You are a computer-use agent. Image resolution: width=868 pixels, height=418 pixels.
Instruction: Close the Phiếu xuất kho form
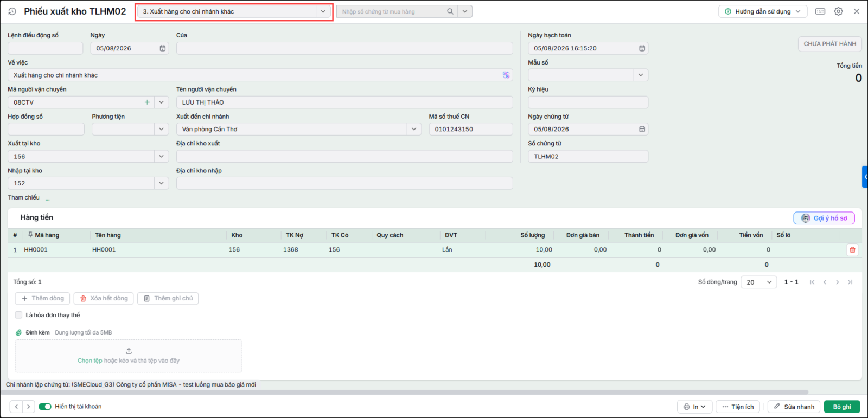(x=857, y=11)
